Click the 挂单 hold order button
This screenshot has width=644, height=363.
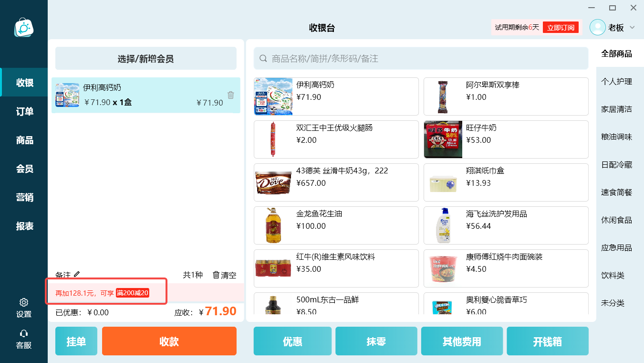76,341
